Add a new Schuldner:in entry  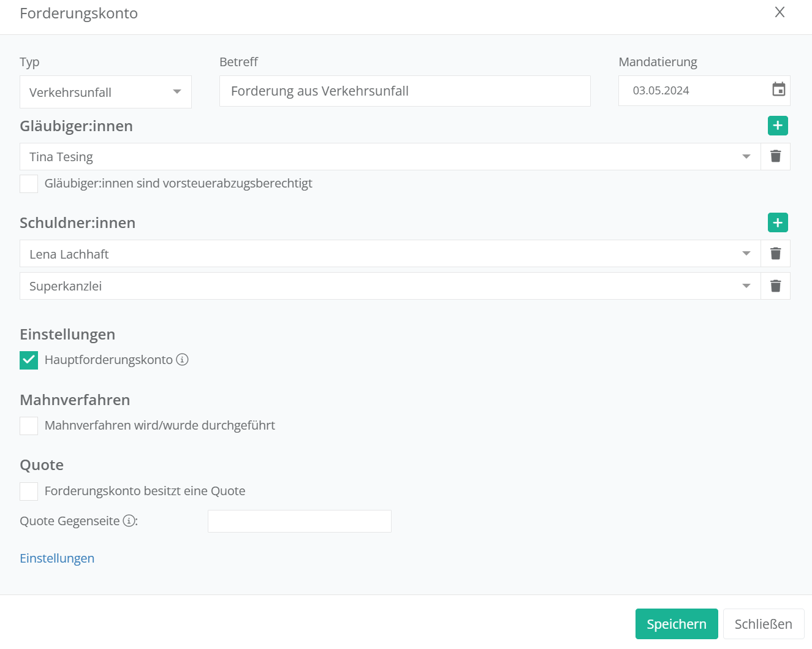778,222
